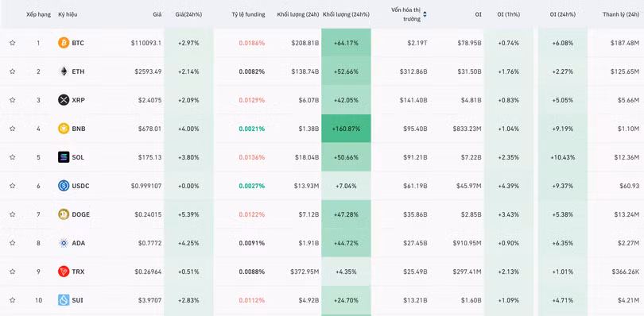The width and height of the screenshot is (644, 316).
Task: Click ADA open interest $910.95M
Action: tap(467, 243)
